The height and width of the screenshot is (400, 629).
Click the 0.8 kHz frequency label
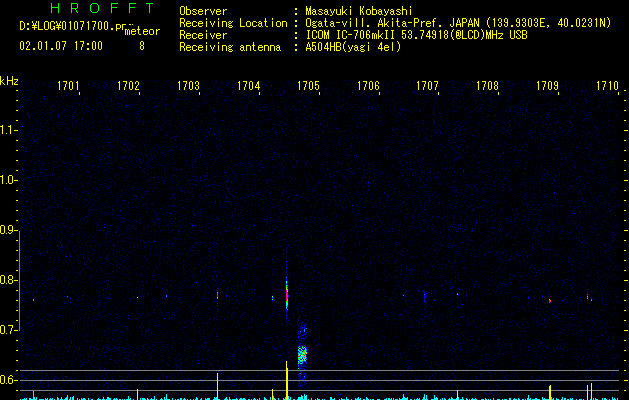coord(8,280)
